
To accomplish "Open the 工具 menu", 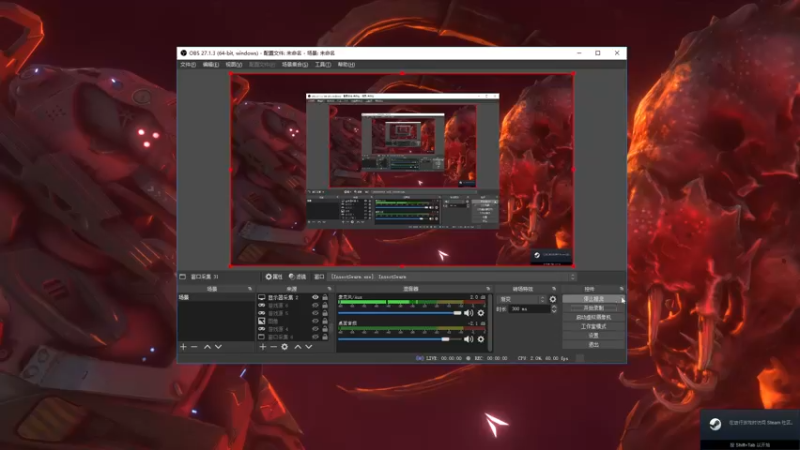I will [x=322, y=65].
